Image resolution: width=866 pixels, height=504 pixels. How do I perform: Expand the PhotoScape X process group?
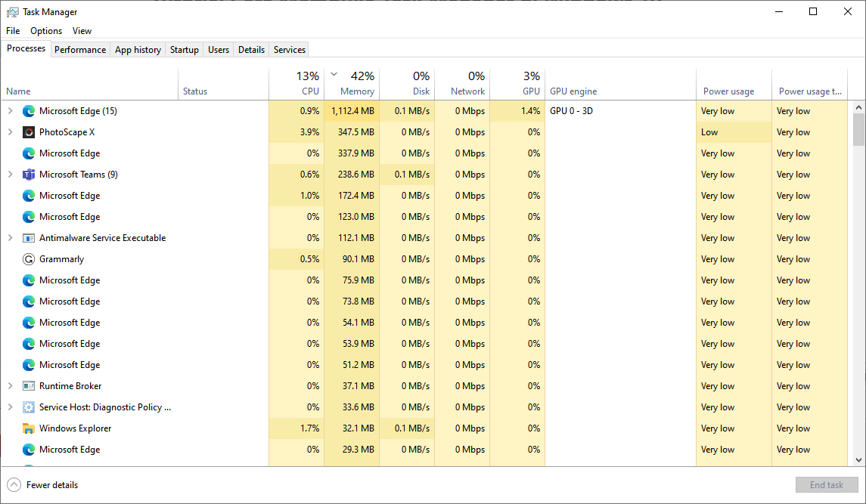tap(10, 132)
